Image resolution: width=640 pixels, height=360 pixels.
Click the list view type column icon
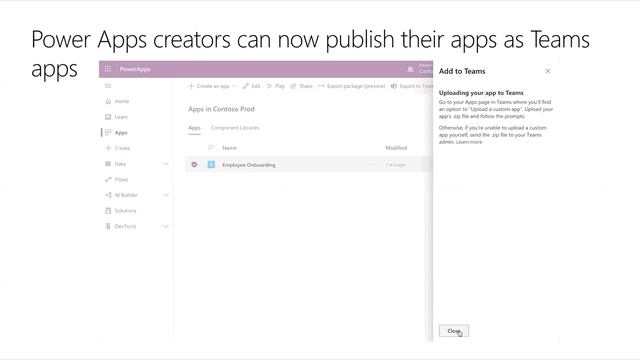tap(211, 147)
